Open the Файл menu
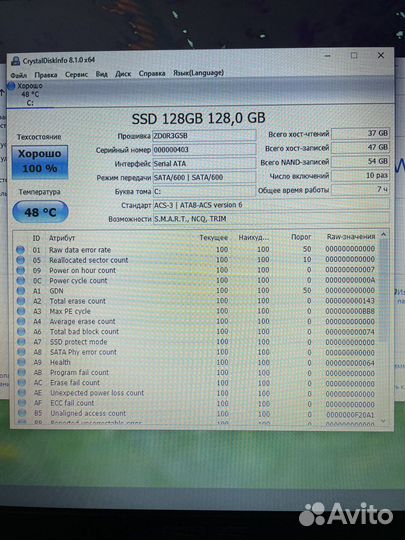This screenshot has height=540, width=405. 18,75
